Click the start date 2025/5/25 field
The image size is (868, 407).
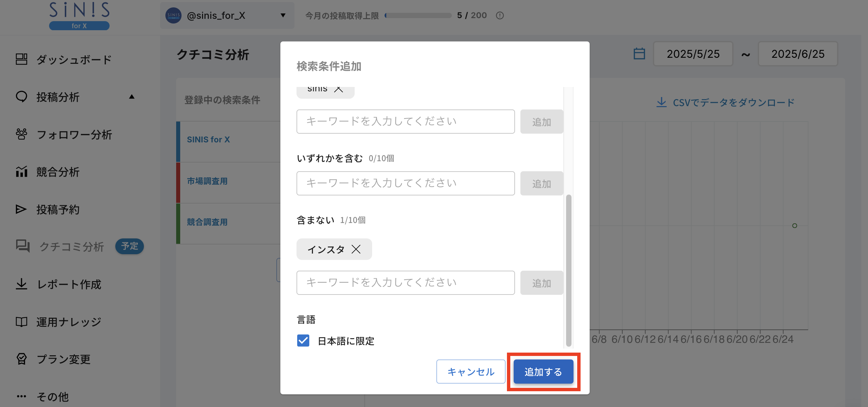click(693, 53)
